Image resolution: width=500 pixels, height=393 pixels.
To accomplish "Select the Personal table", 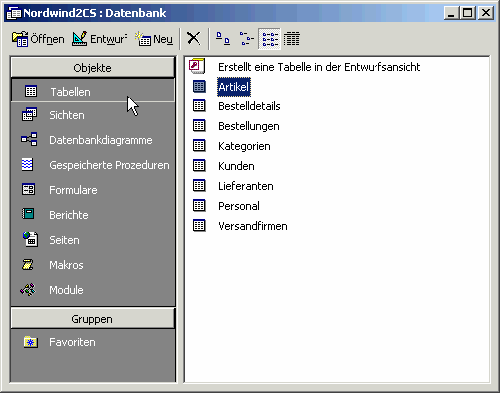I will pos(239,206).
